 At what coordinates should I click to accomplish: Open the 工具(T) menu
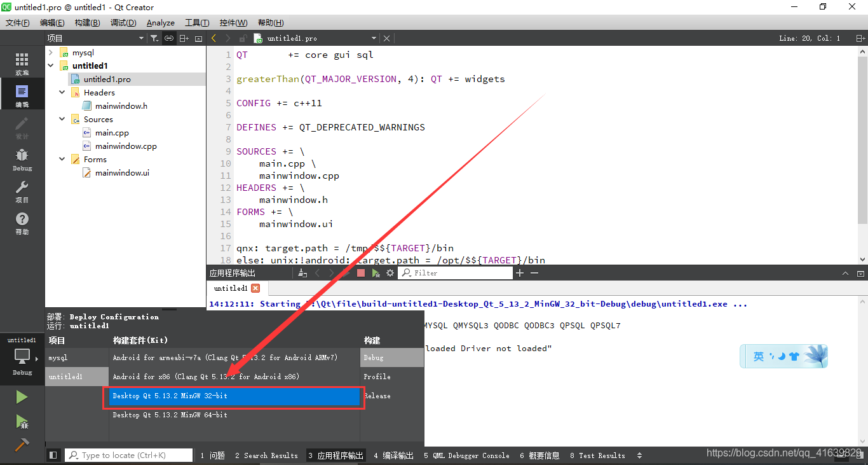197,22
